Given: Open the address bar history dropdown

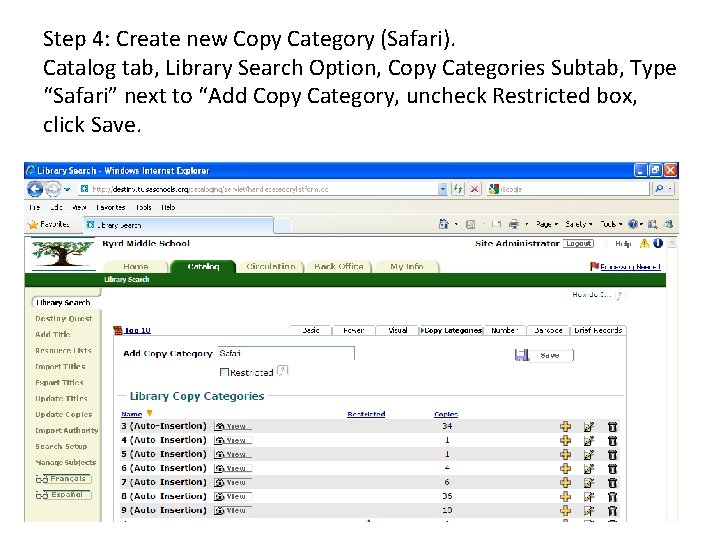Looking at the screenshot, I should 442,189.
